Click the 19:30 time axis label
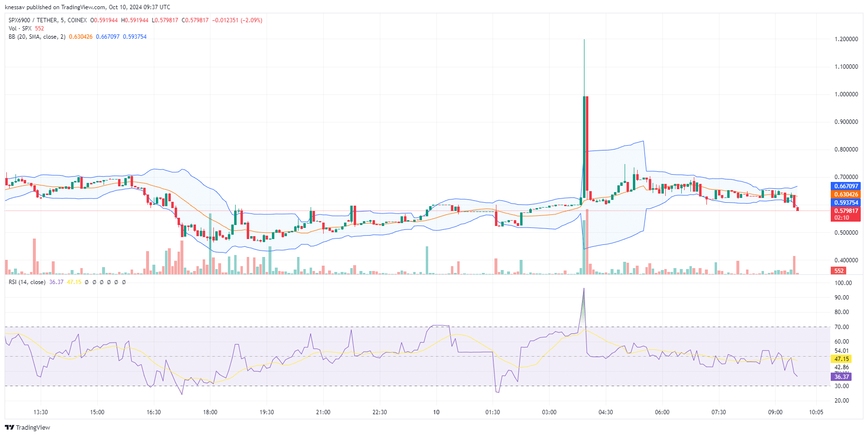Viewport: 868px width, 436px height. (267, 412)
